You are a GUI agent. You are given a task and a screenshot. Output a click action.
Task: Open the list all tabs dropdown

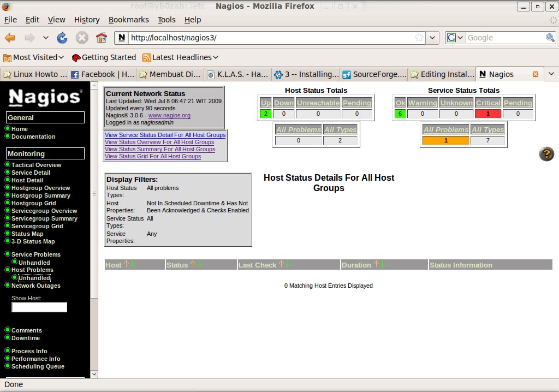pyautogui.click(x=551, y=74)
